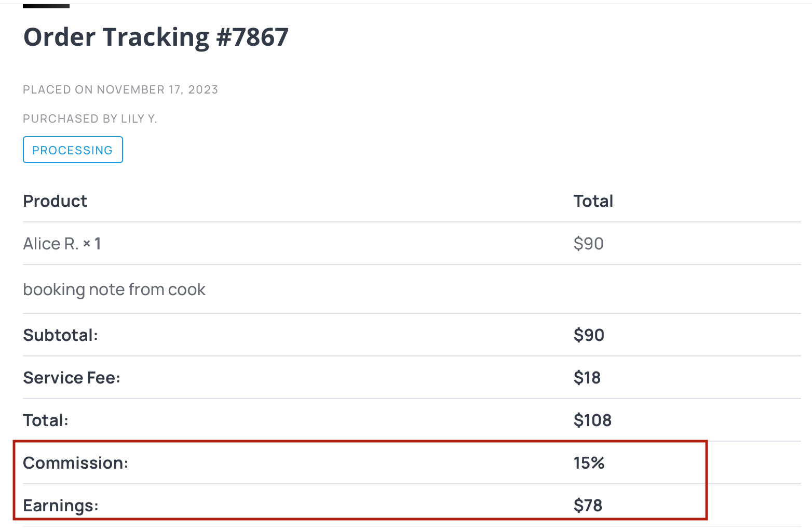The height and width of the screenshot is (530, 812).
Task: Click the $90 subtotal amount
Action: 589,335
